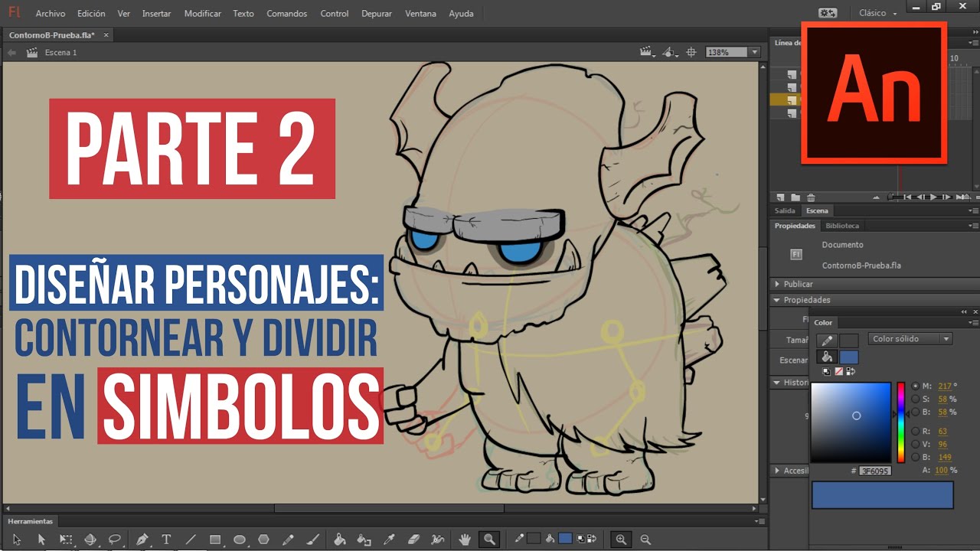Select the Oval tool
This screenshot has width=980, height=551.
click(x=240, y=540)
